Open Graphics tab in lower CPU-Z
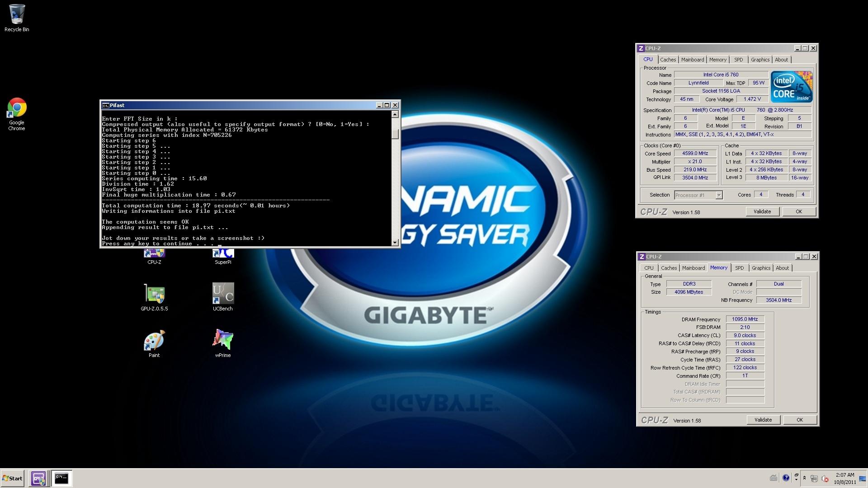The image size is (868, 488). tap(761, 268)
